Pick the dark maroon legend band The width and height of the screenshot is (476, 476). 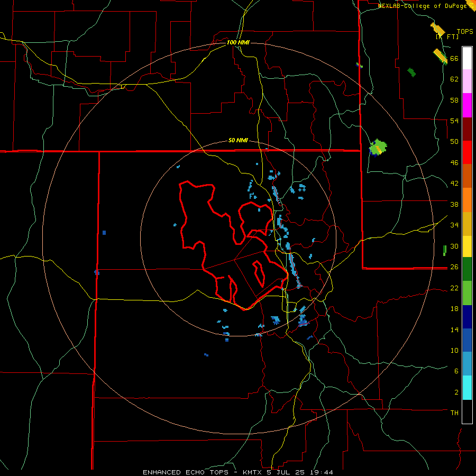coord(467,129)
